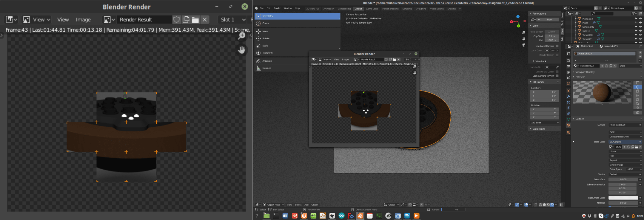This screenshot has height=220, width=644.
Task: Open the Object Data properties tab icon
Action: [568, 119]
